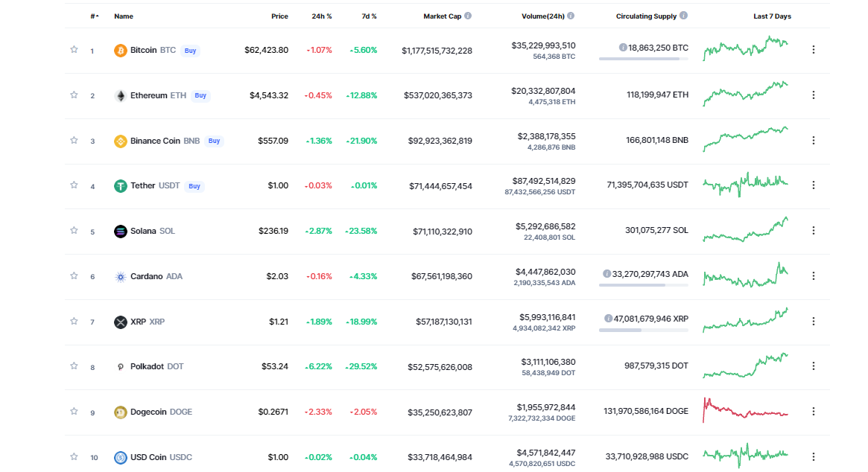Toggle watchlist star for Tether
The image size is (868, 472).
pyautogui.click(x=74, y=185)
